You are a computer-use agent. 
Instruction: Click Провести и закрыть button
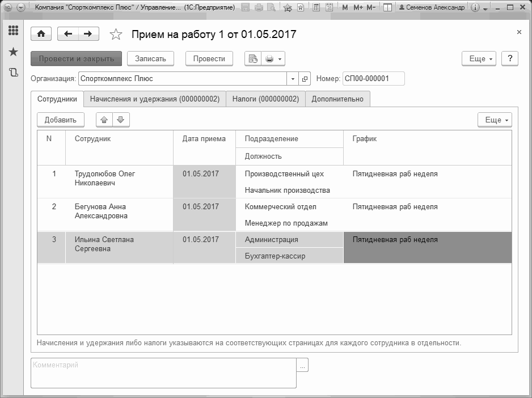[77, 59]
